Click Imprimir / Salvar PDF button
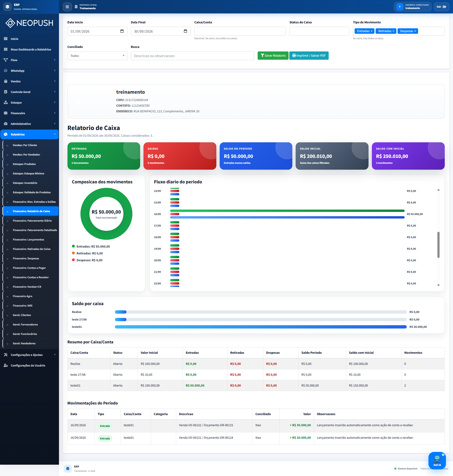Image resolution: width=453 pixels, height=476 pixels. 309,55
